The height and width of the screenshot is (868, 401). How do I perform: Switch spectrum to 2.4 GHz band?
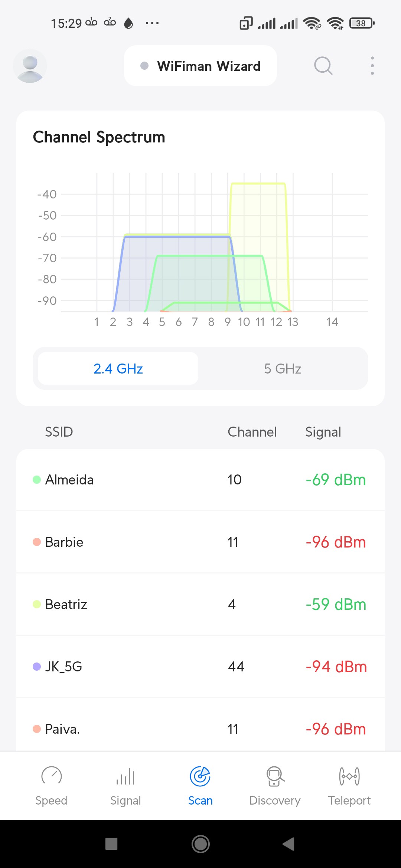pyautogui.click(x=118, y=369)
